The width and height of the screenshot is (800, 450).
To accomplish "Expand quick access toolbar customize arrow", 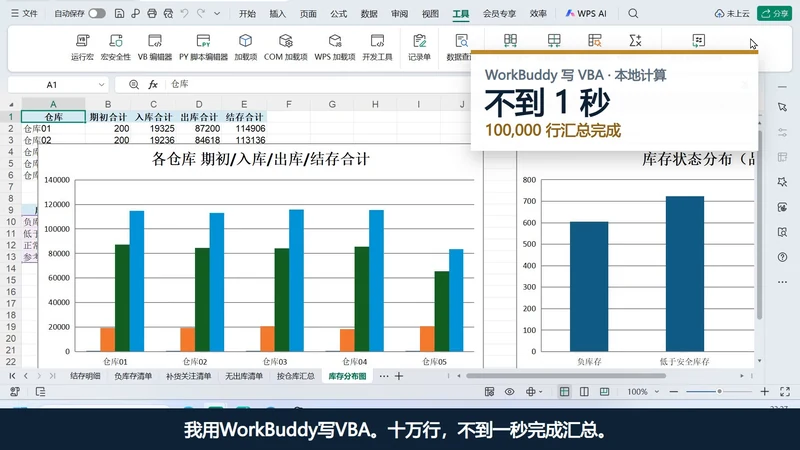I will (x=217, y=14).
